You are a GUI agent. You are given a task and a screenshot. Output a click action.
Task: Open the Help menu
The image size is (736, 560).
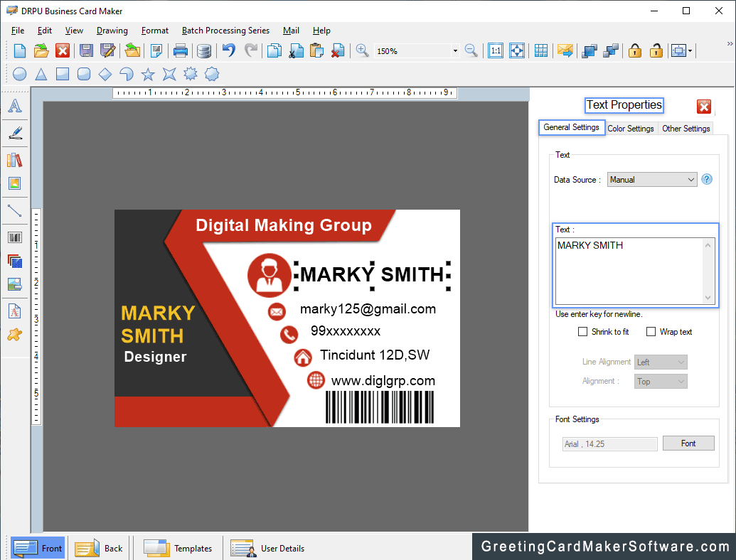coord(321,31)
